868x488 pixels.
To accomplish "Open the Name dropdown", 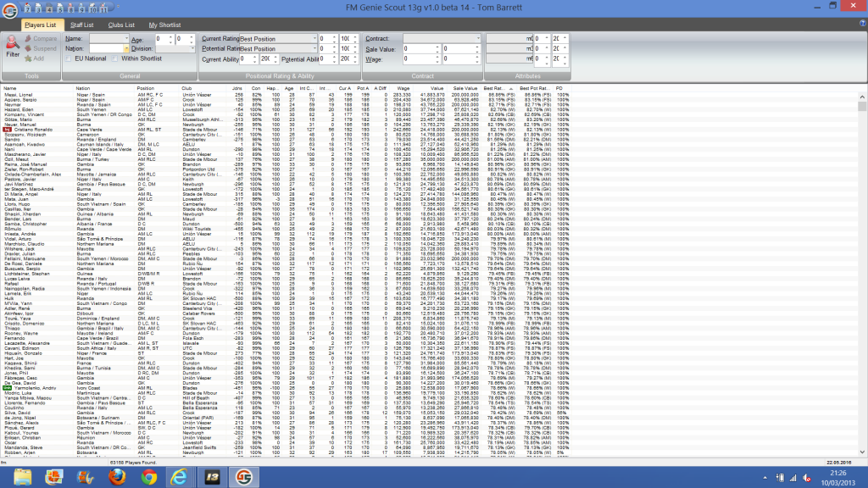I will (126, 39).
